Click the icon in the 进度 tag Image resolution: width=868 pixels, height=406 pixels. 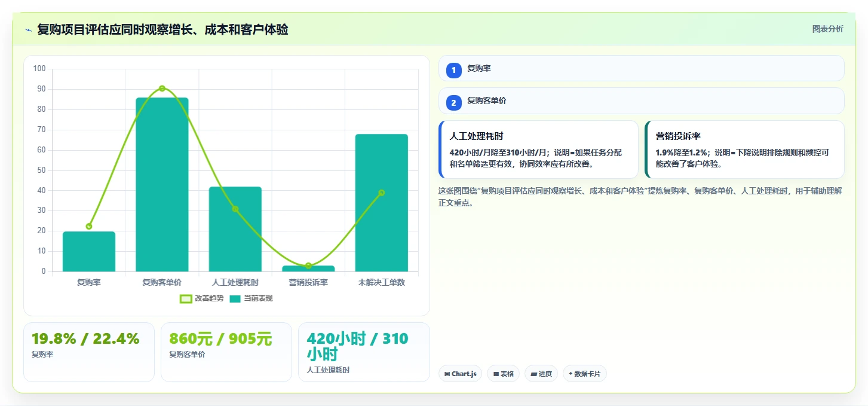[x=533, y=374]
